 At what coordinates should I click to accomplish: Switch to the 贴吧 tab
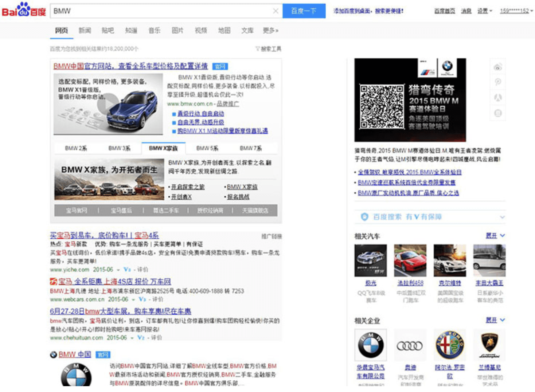pyautogui.click(x=108, y=31)
